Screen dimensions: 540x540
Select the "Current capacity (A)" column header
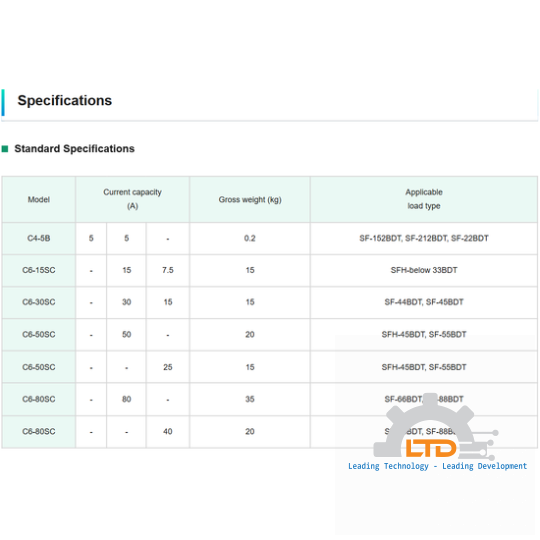(133, 199)
